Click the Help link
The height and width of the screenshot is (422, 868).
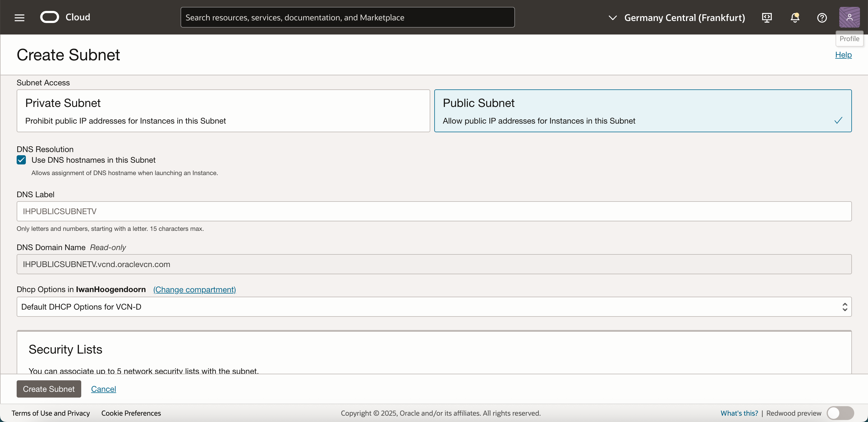pyautogui.click(x=843, y=55)
